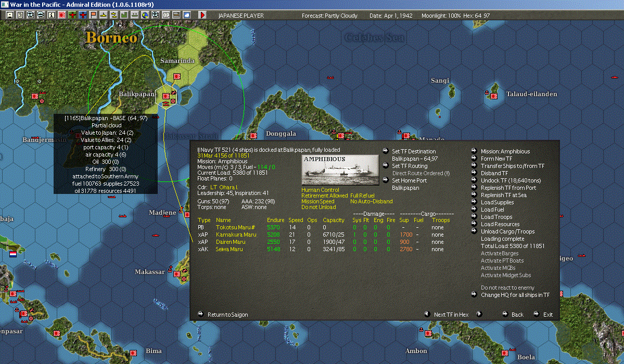Click the red plane on blue icon

tap(83, 15)
